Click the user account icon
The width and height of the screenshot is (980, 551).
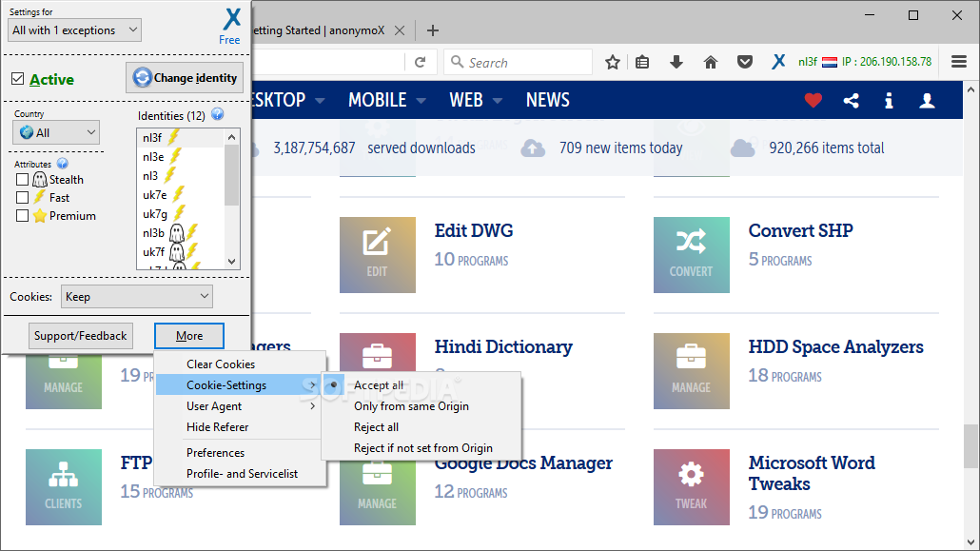coord(927,100)
